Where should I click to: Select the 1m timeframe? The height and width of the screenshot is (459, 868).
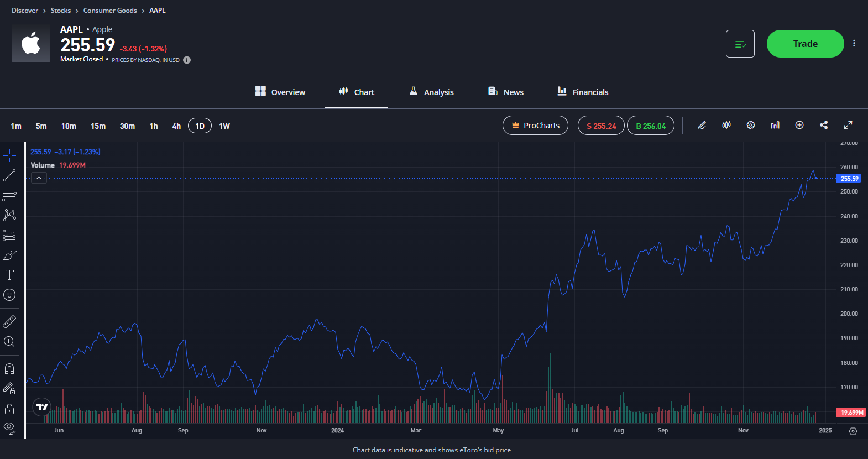tap(16, 126)
